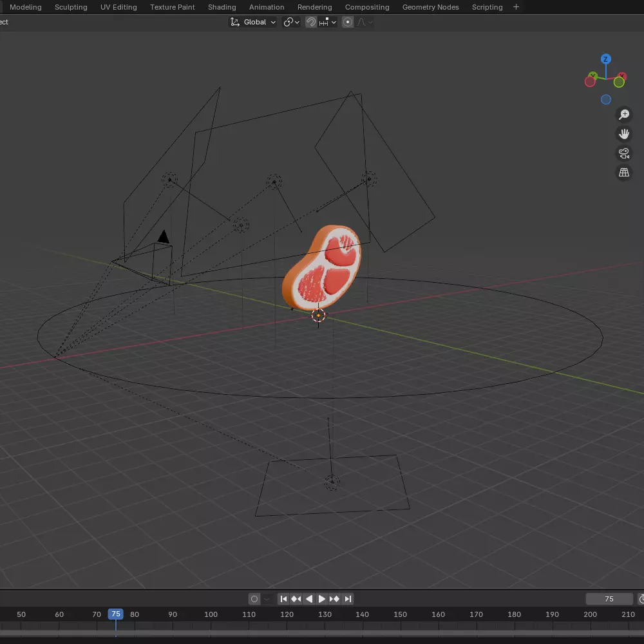The image size is (644, 644).
Task: Click the blue frame 75 playhead marker
Action: [x=116, y=614]
